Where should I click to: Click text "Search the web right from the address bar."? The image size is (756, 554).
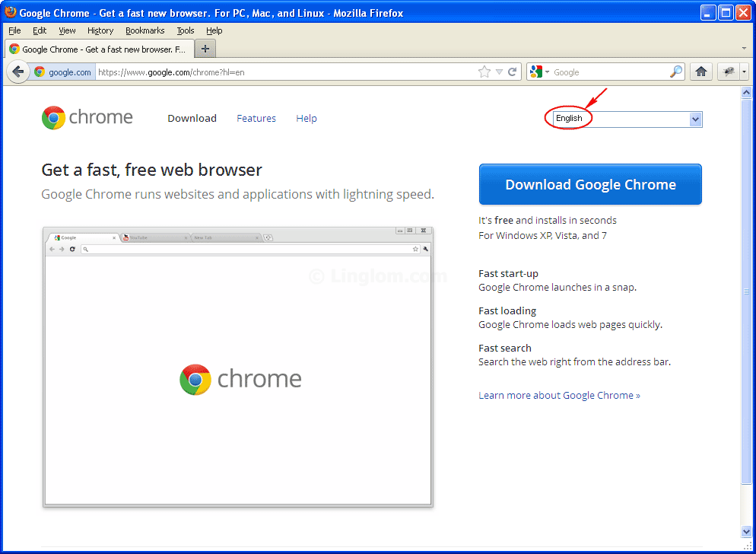(x=575, y=362)
